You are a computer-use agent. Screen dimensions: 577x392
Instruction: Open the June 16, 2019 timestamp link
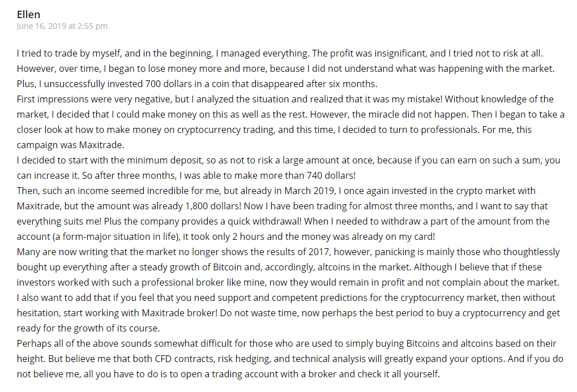coord(62,26)
